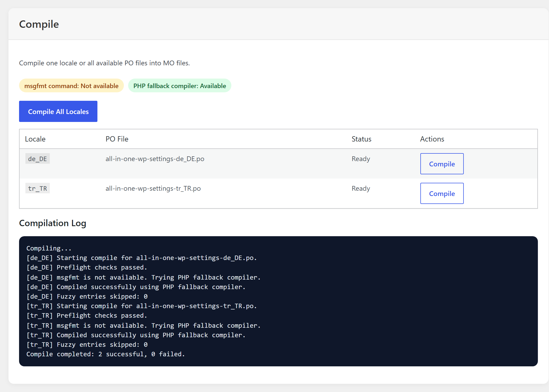Click the Compile All Locales button
The image size is (549, 392).
click(58, 111)
